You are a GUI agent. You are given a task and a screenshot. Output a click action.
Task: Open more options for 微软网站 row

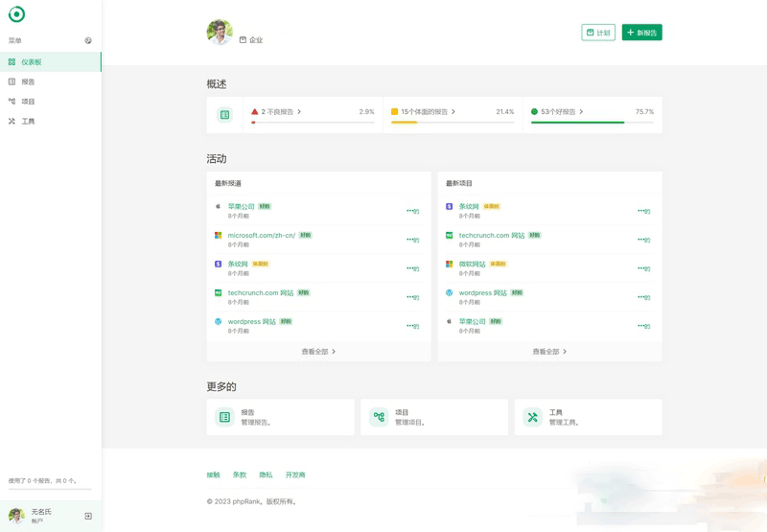click(x=643, y=269)
